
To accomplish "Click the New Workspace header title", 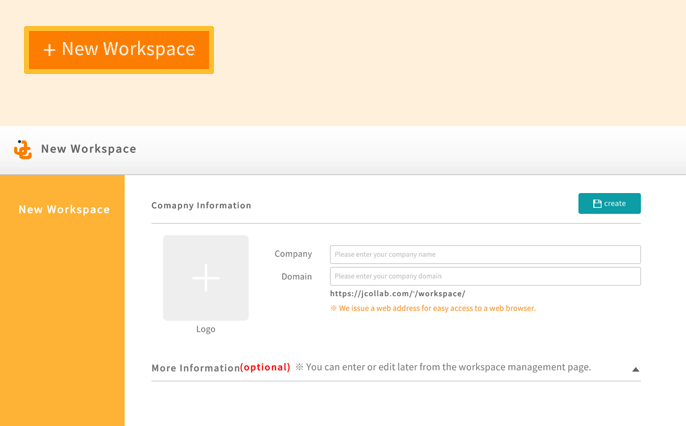I will tap(88, 149).
